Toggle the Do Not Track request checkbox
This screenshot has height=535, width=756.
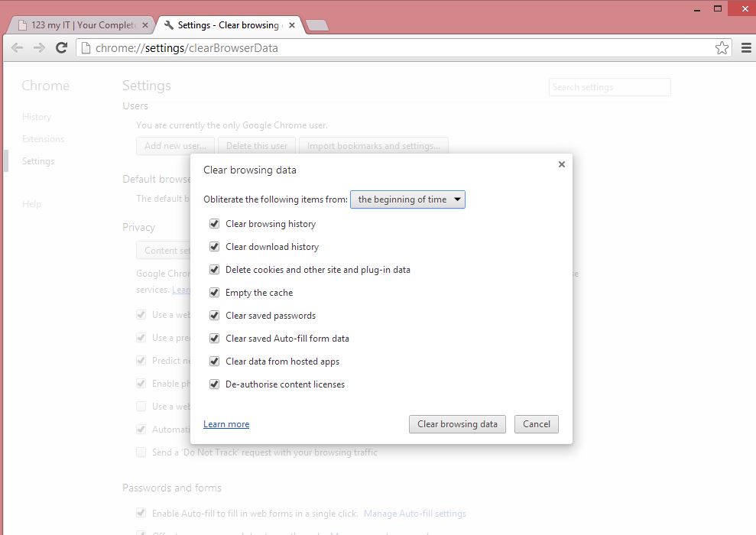(141, 452)
